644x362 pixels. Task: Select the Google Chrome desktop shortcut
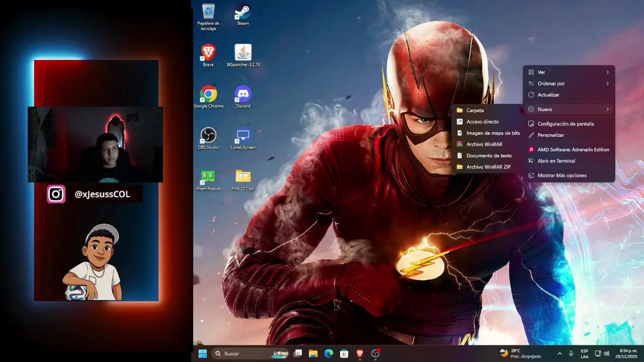pos(208,97)
